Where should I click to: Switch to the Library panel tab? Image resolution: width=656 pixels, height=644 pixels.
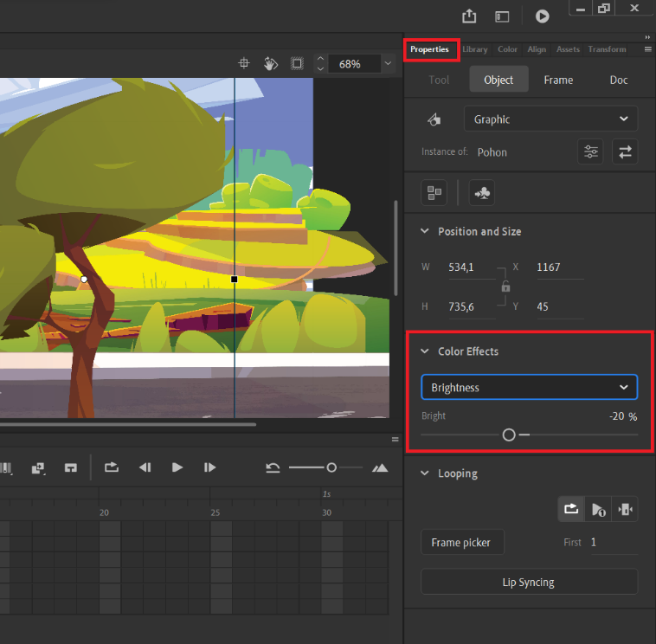[475, 49]
